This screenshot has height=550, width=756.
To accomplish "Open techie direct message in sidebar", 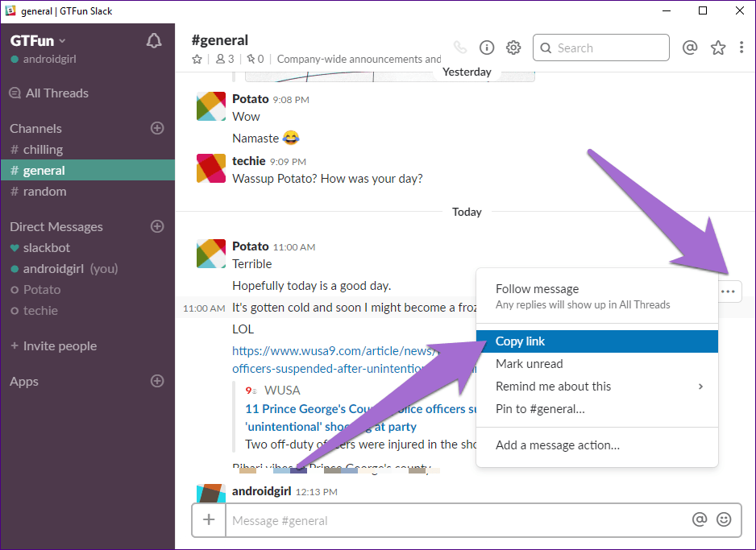I will pos(87,310).
